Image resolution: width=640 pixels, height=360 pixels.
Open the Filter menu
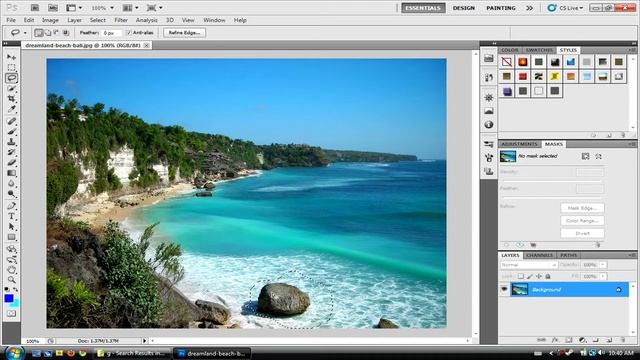click(x=121, y=20)
